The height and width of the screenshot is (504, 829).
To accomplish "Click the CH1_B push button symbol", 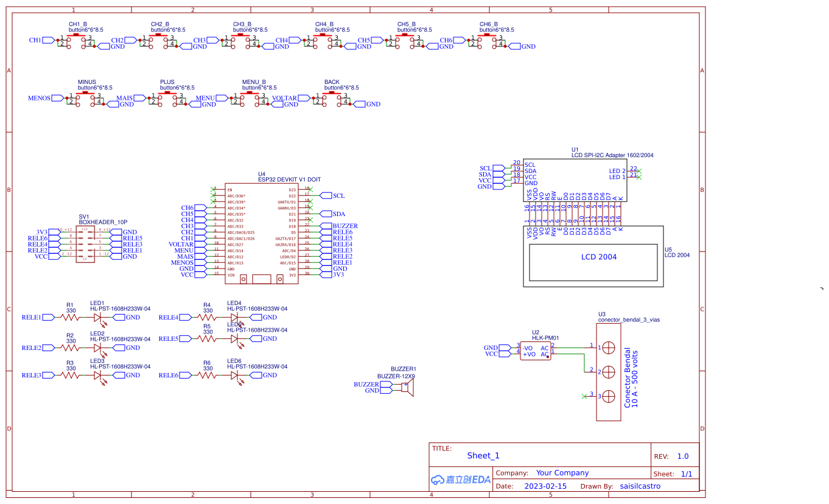I will click(x=77, y=40).
